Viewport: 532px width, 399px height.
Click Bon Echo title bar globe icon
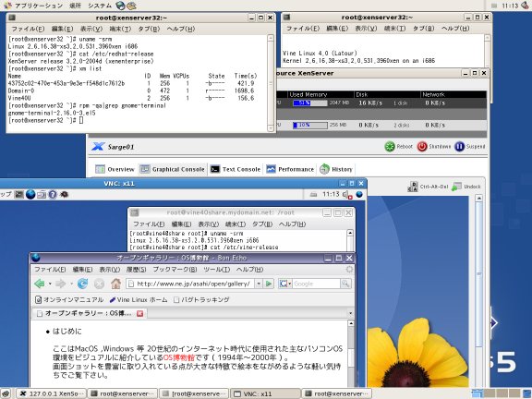(x=36, y=258)
